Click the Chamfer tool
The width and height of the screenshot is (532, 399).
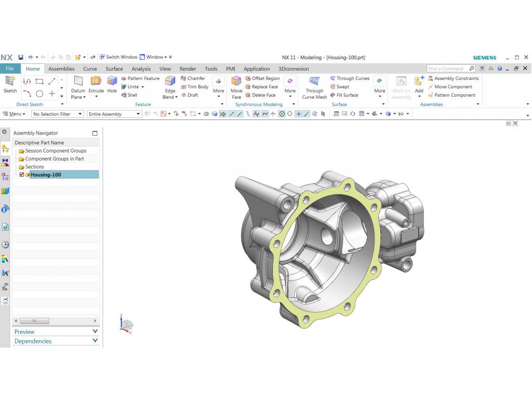click(x=193, y=78)
